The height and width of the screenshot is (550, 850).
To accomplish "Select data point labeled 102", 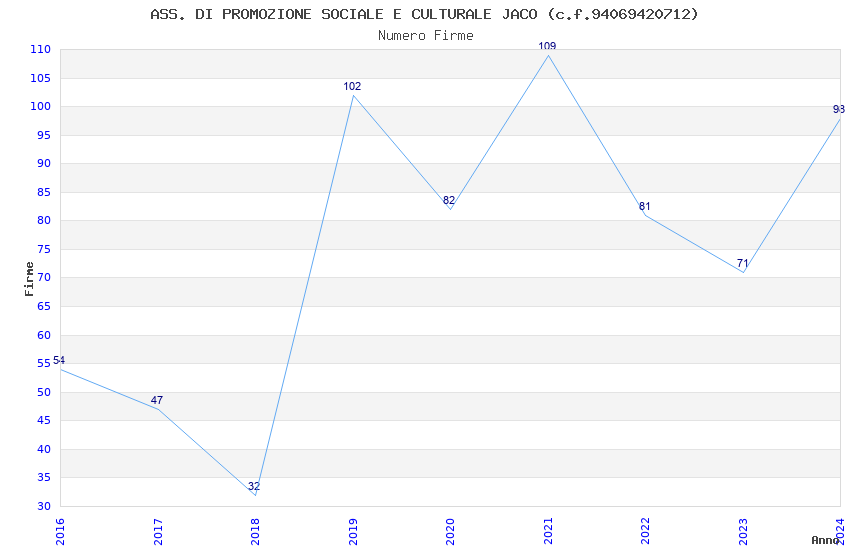I will click(x=352, y=86).
